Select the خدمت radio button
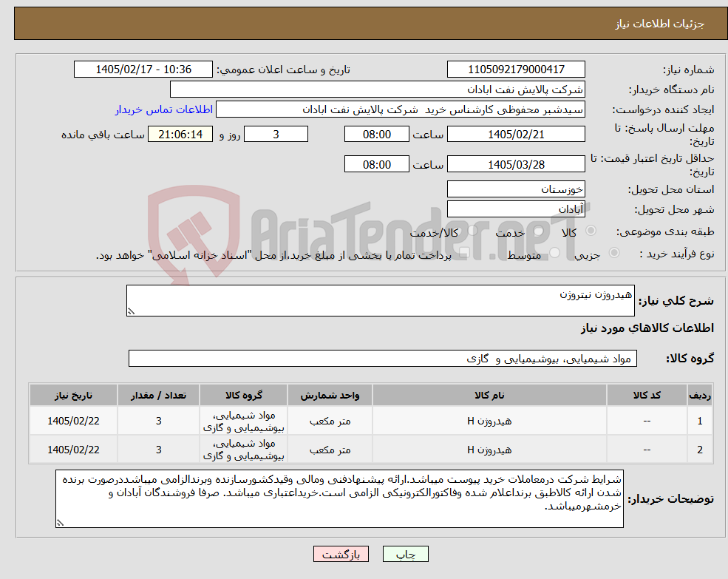The width and height of the screenshot is (728, 579). (x=539, y=231)
